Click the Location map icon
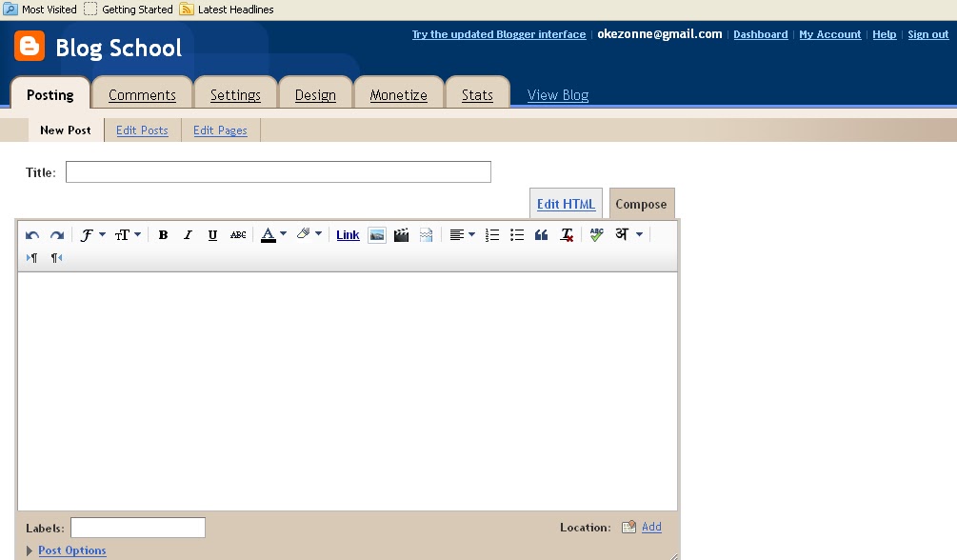The height and width of the screenshot is (560, 957). coord(628,527)
